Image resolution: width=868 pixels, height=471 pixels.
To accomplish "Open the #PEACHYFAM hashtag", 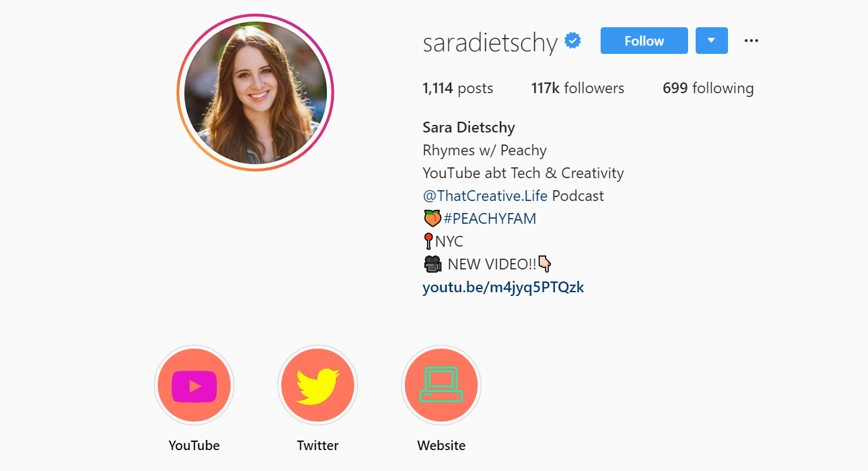I will (x=490, y=219).
